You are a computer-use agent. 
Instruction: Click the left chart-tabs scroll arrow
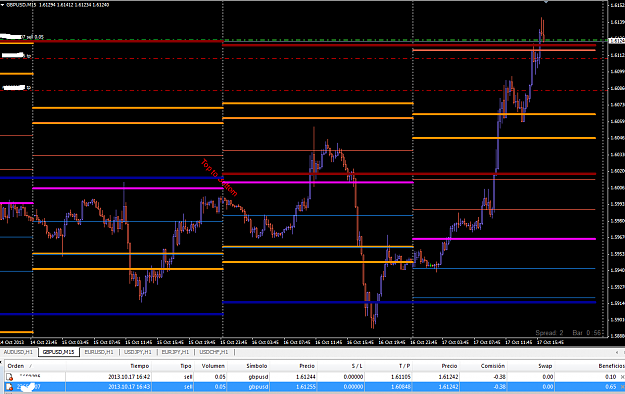(x=617, y=352)
